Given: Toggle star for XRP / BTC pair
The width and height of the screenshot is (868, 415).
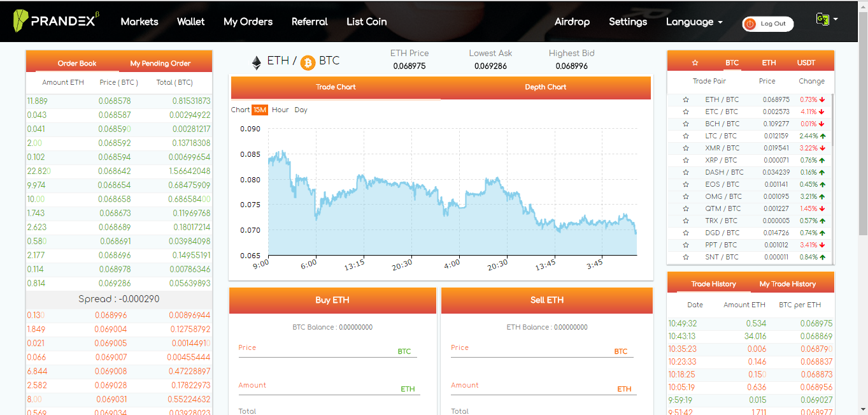Looking at the screenshot, I should click(686, 160).
